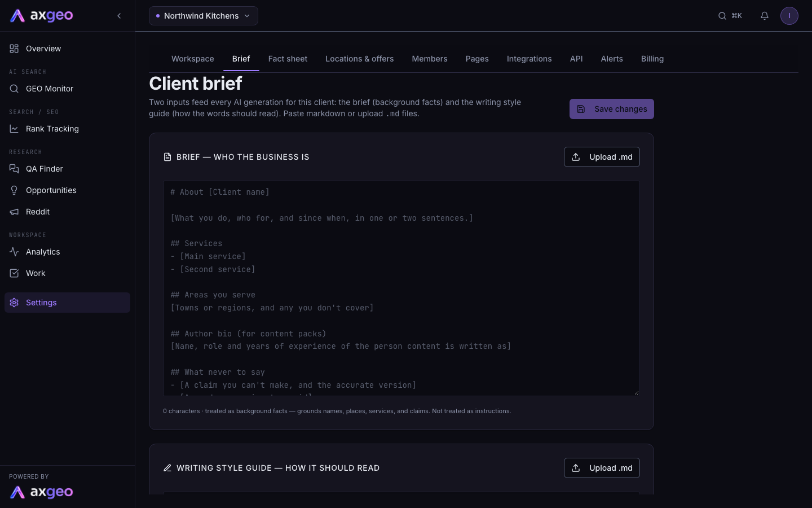The height and width of the screenshot is (508, 812).
Task: Click the axgeo logo under Powered by
Action: click(42, 492)
